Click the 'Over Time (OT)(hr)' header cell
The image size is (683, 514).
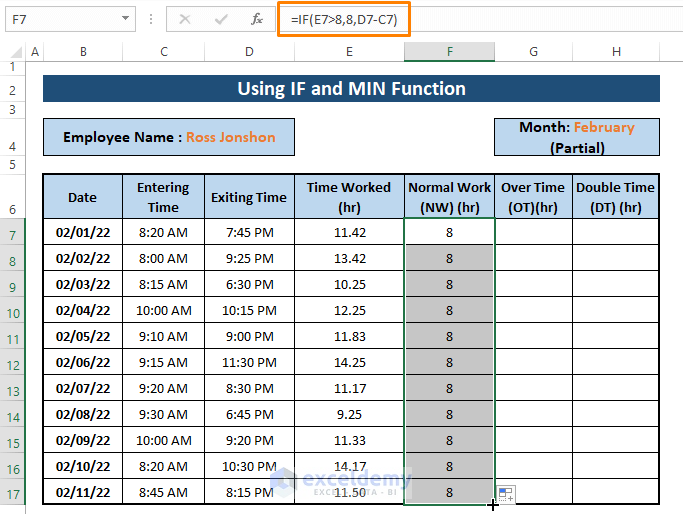point(533,197)
